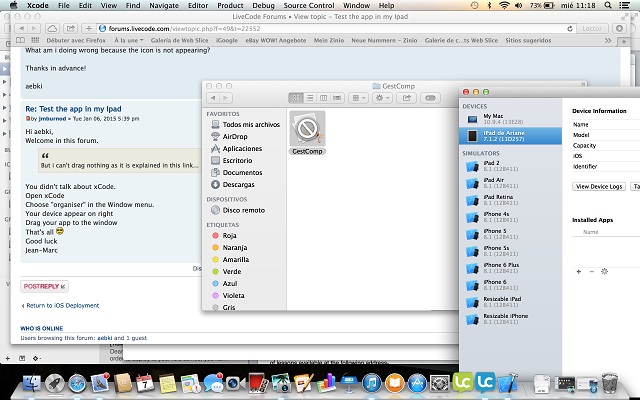The height and width of the screenshot is (400, 640).
Task: Open the Source Control menu
Action: (308, 6)
